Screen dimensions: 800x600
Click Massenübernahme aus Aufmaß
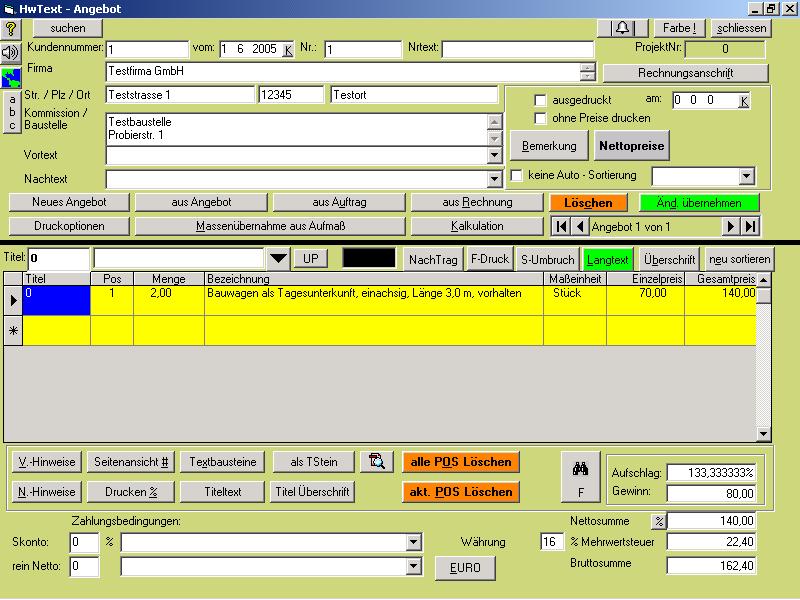[270, 226]
